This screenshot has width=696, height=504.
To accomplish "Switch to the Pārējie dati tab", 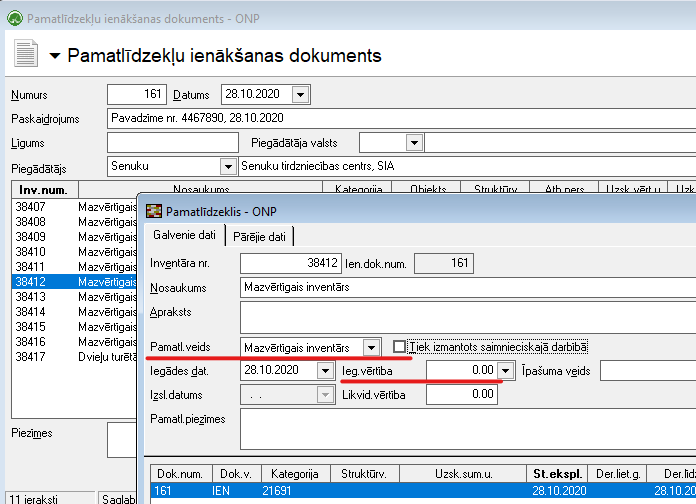I will pos(259,237).
